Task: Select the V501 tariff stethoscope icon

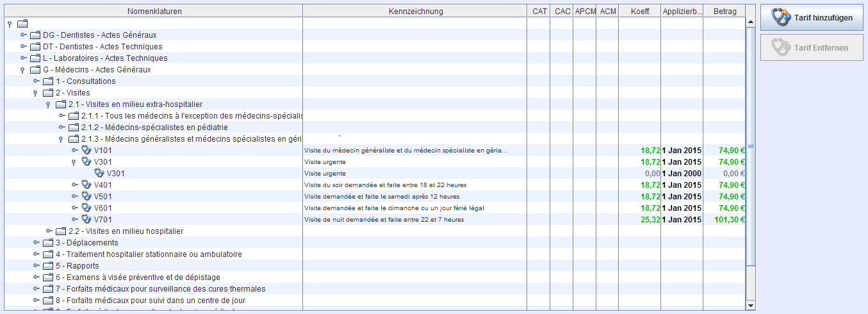Action: click(86, 197)
